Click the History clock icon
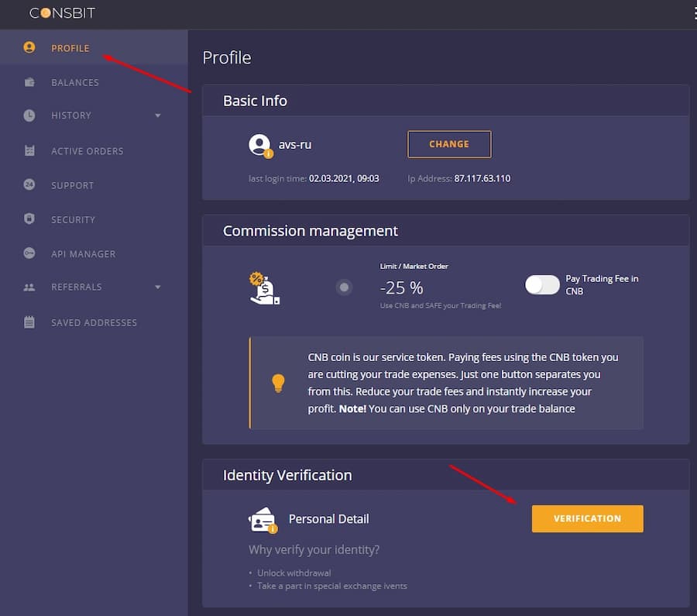This screenshot has width=697, height=616. (29, 115)
